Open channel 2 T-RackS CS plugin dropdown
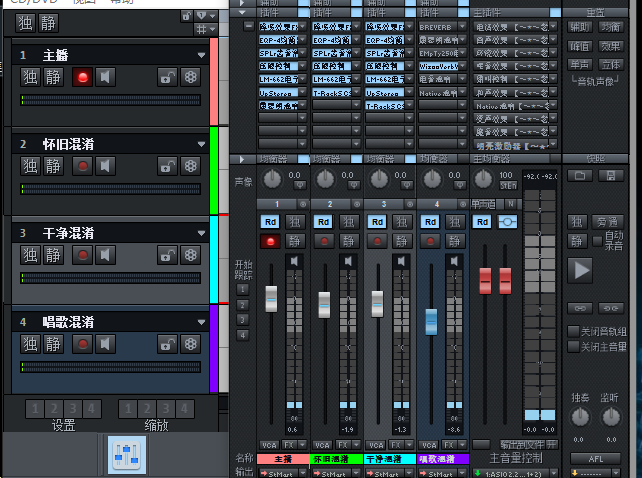642x478 pixels. point(356,92)
